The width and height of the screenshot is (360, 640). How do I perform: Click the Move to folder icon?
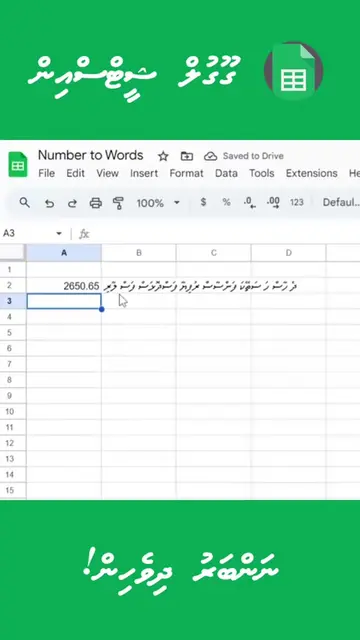point(187,156)
